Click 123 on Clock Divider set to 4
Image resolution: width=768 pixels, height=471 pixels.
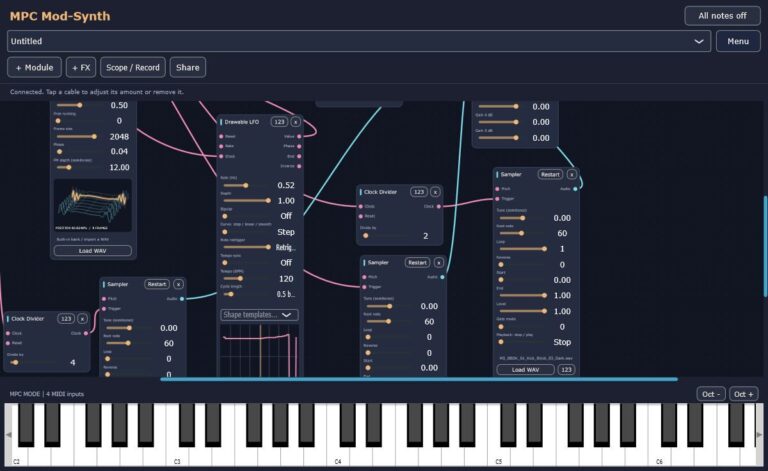coord(66,319)
